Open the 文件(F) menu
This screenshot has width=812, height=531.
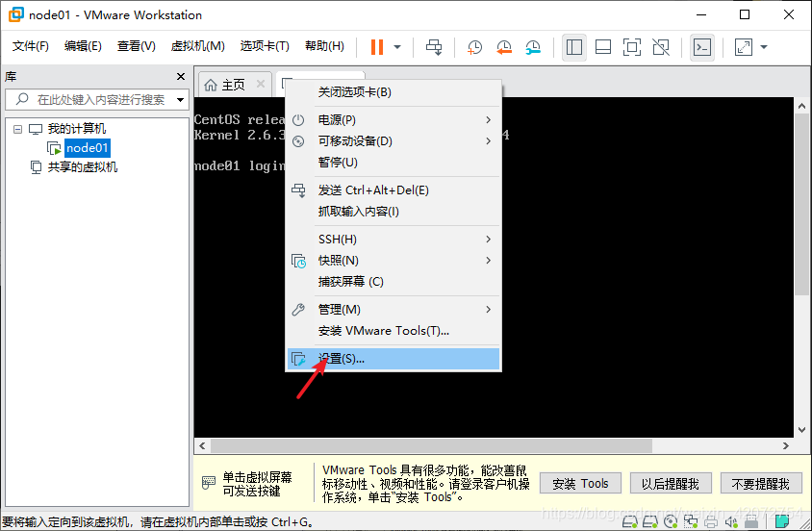point(31,46)
